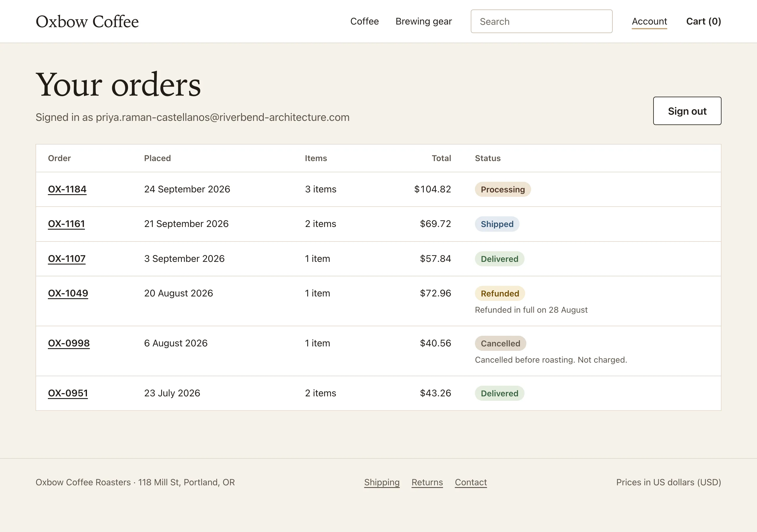Visit the Contact footer link

coord(471,482)
